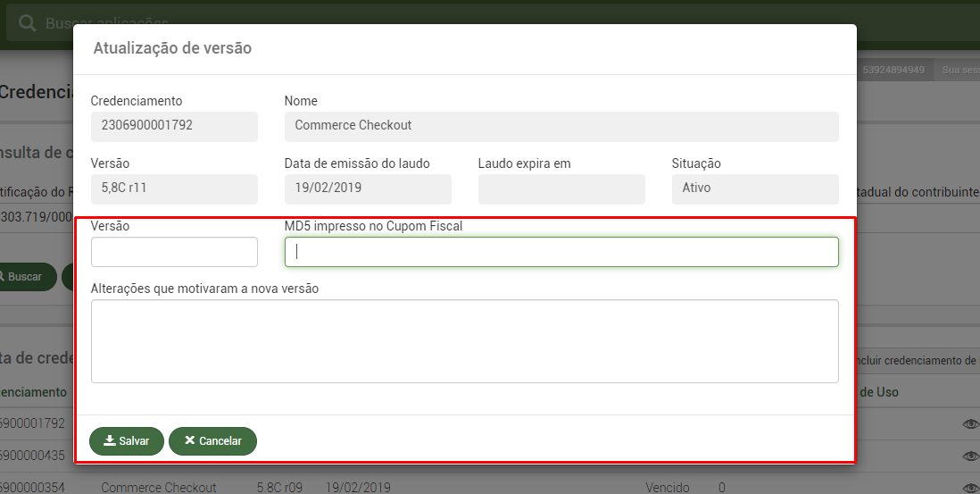Click the read-only Versão field 5,8C r11
980x494 pixels.
click(x=174, y=189)
